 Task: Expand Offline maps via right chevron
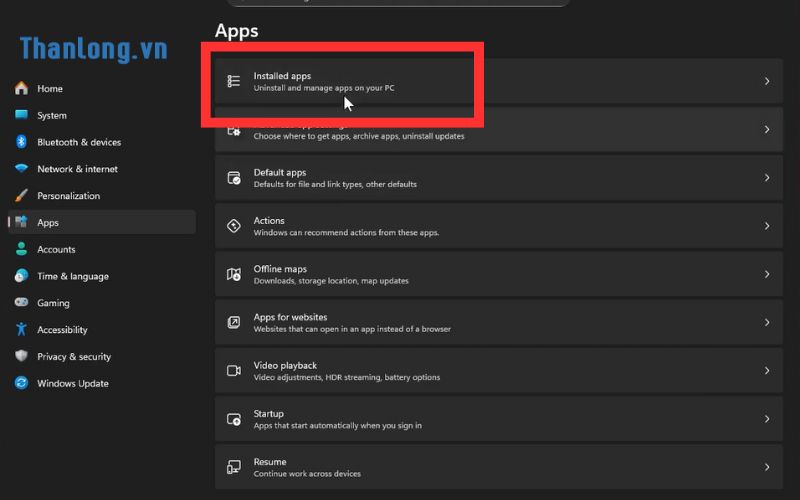767,274
